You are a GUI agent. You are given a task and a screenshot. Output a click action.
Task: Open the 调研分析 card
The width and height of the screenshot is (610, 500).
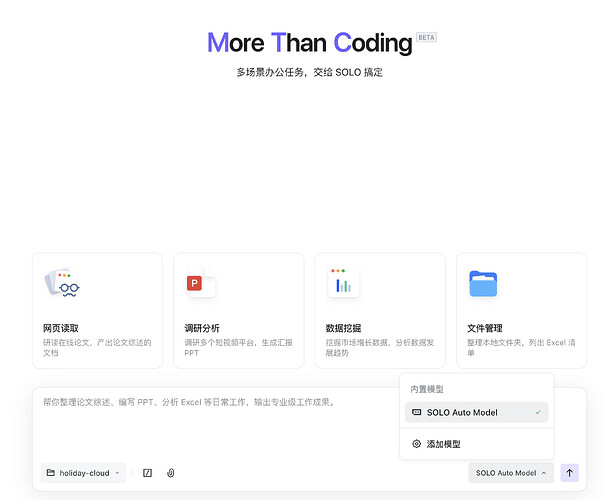coord(239,311)
